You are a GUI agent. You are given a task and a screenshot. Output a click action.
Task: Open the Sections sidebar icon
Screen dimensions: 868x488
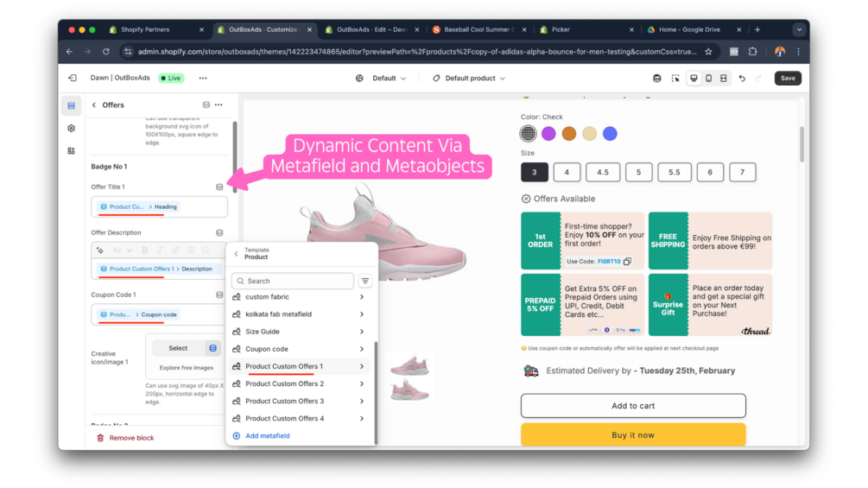(72, 105)
